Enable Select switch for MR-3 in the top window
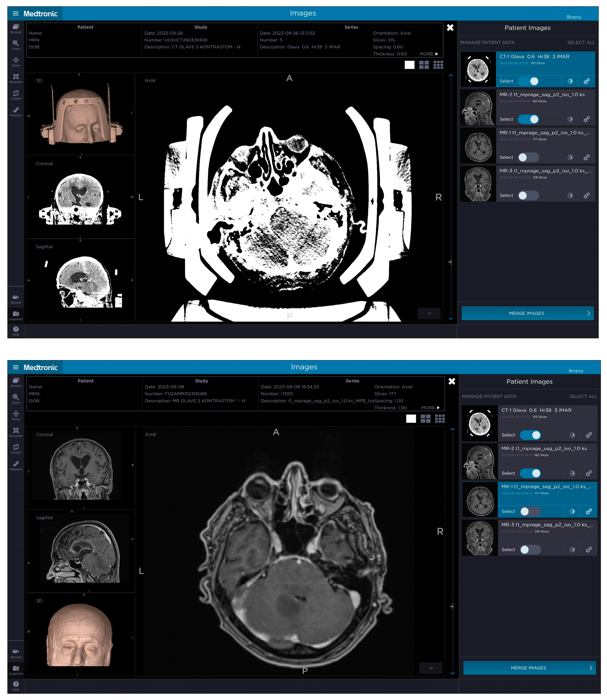The image size is (607, 700). coord(528,196)
